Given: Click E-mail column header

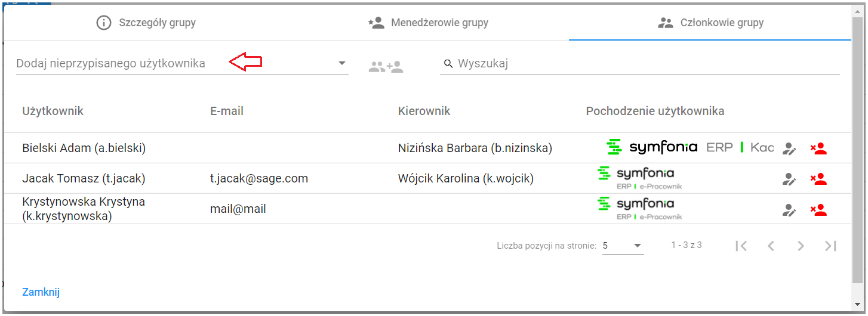Looking at the screenshot, I should click(x=227, y=111).
